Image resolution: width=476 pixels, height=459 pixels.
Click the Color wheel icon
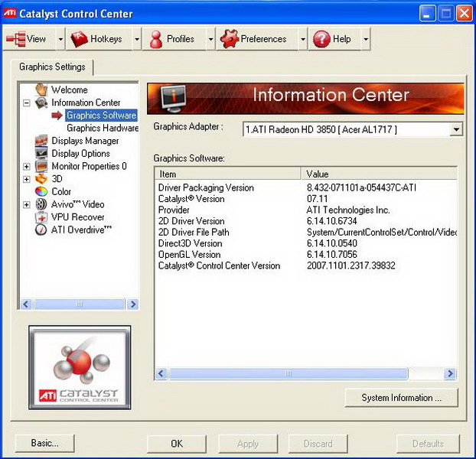41,191
